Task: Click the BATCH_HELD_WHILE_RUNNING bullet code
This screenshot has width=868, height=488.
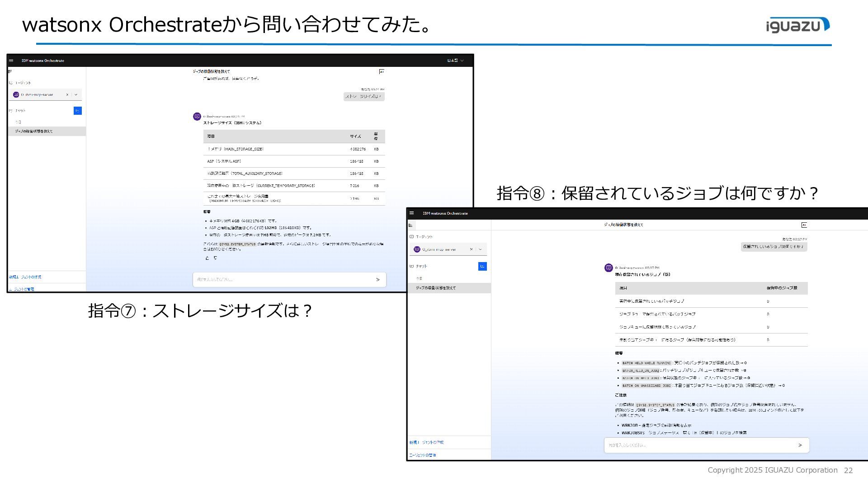Action: pyautogui.click(x=646, y=363)
